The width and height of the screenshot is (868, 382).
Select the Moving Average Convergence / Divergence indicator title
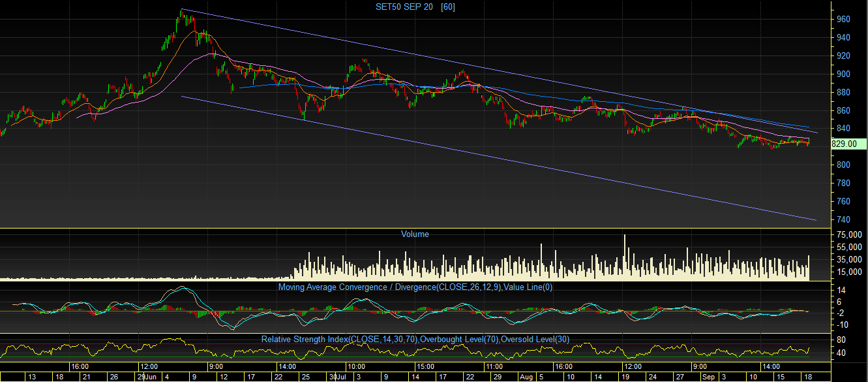pos(415,287)
